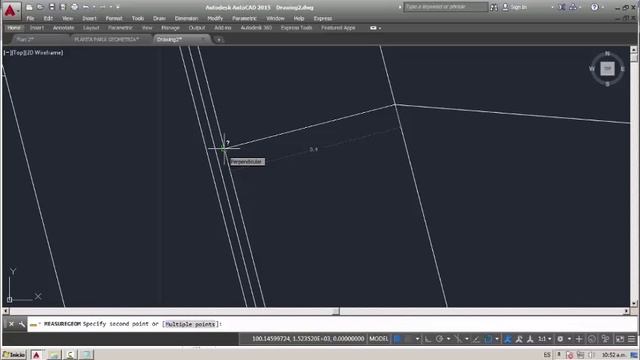The height and width of the screenshot is (360, 640).
Task: Switch to the PLANTA PARA GEOMETRIA drawing tab
Action: (x=107, y=40)
